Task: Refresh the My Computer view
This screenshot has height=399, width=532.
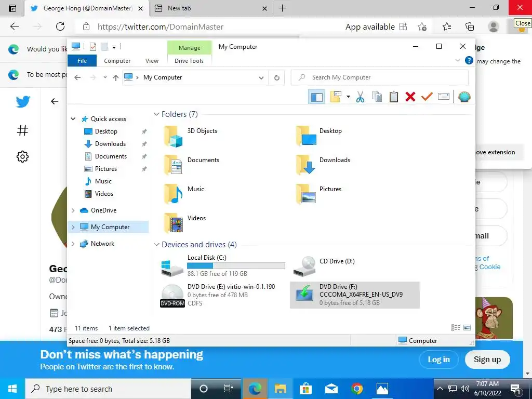Action: pyautogui.click(x=277, y=78)
